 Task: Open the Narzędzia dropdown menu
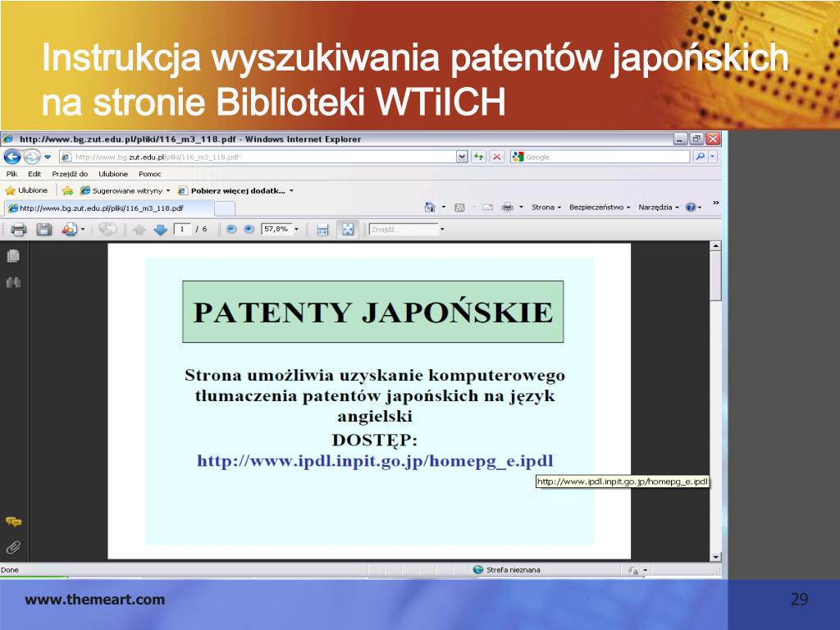pos(659,207)
